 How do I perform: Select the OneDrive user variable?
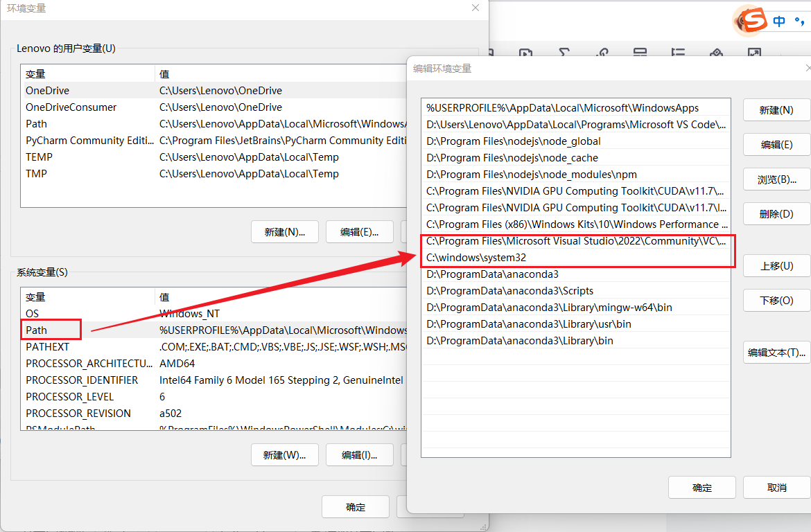[215, 91]
